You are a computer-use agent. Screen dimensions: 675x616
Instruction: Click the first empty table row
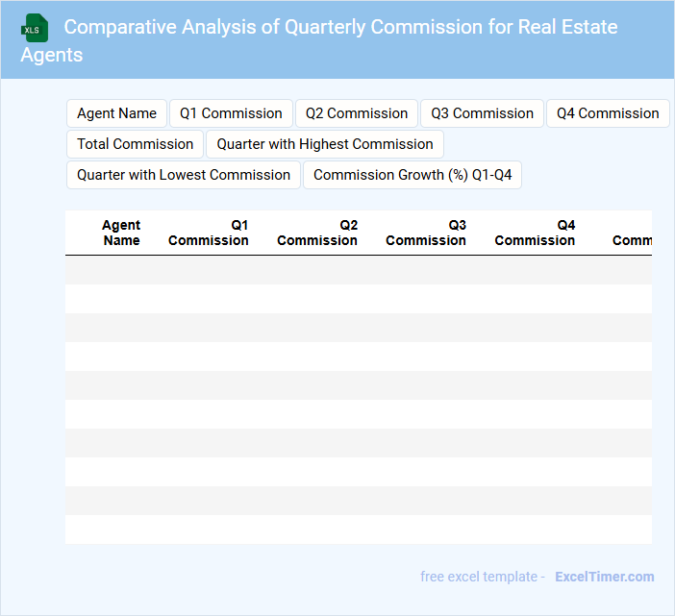[x=358, y=270]
